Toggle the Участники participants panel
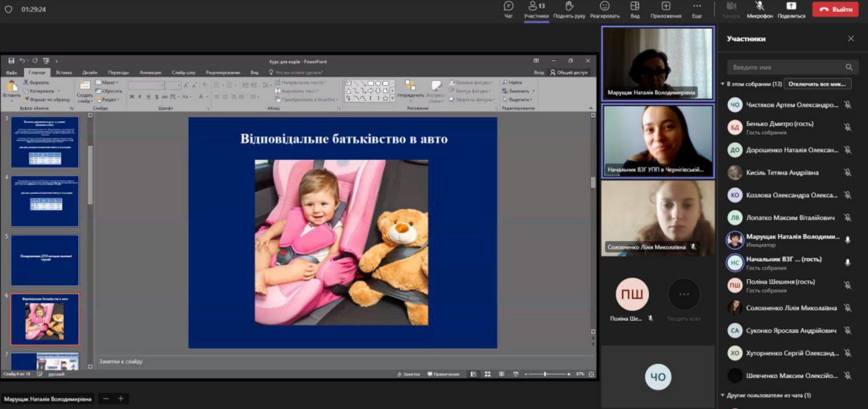The image size is (868, 409). point(536,10)
